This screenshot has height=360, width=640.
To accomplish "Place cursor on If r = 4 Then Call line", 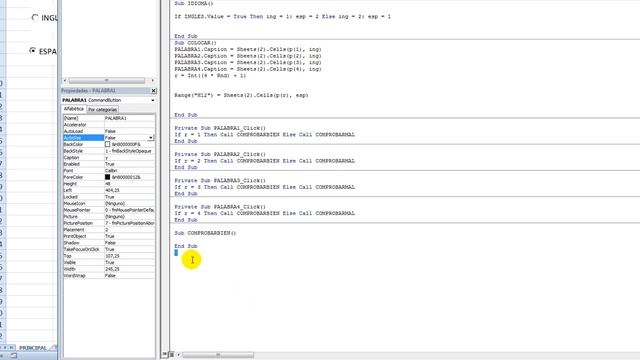I will (264, 213).
